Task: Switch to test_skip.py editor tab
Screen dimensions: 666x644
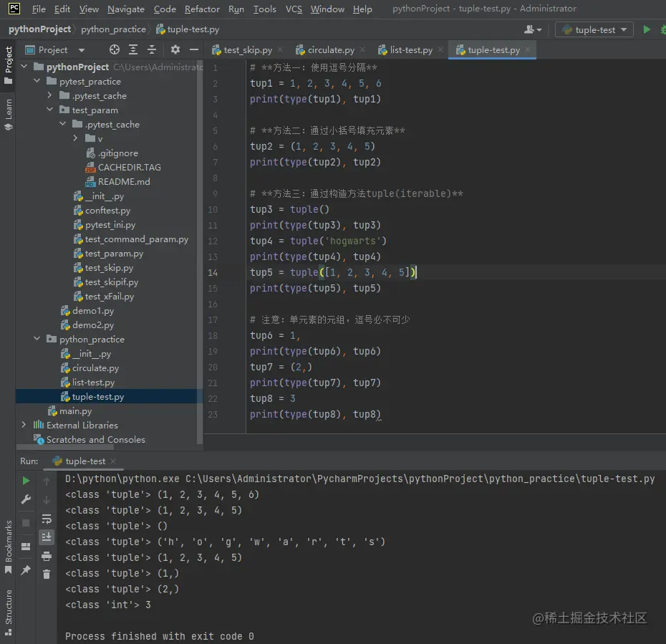Action: point(248,49)
